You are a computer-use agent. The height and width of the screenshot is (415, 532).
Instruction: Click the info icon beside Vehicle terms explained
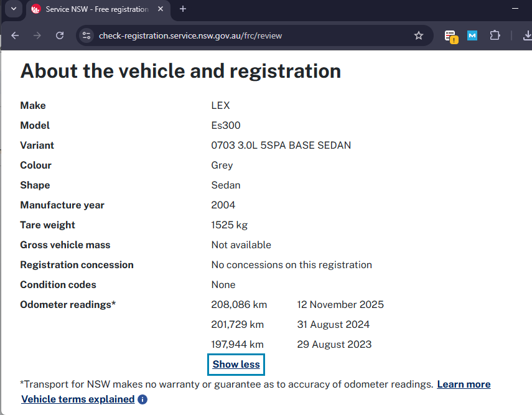[142, 399]
